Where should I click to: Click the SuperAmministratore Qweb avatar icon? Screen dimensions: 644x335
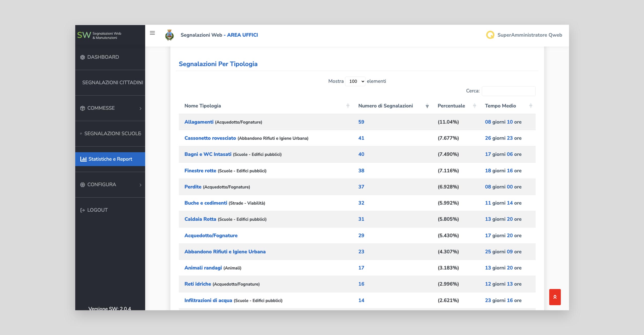[x=490, y=35]
